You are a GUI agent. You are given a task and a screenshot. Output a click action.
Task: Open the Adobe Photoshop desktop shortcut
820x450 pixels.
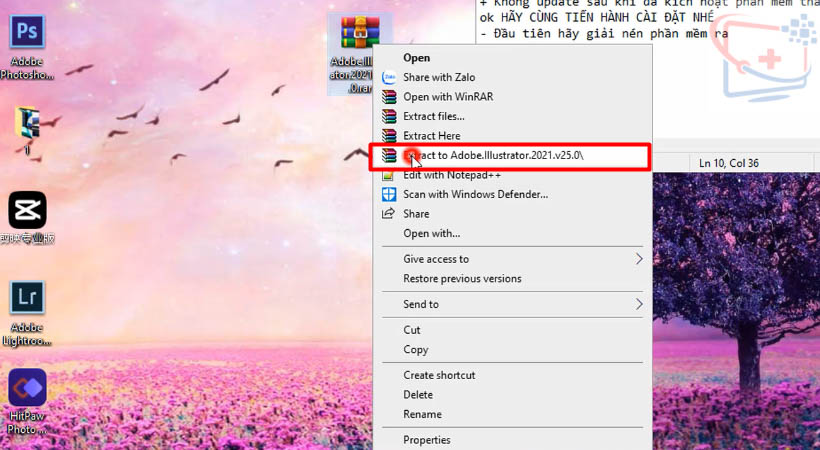pos(27,47)
